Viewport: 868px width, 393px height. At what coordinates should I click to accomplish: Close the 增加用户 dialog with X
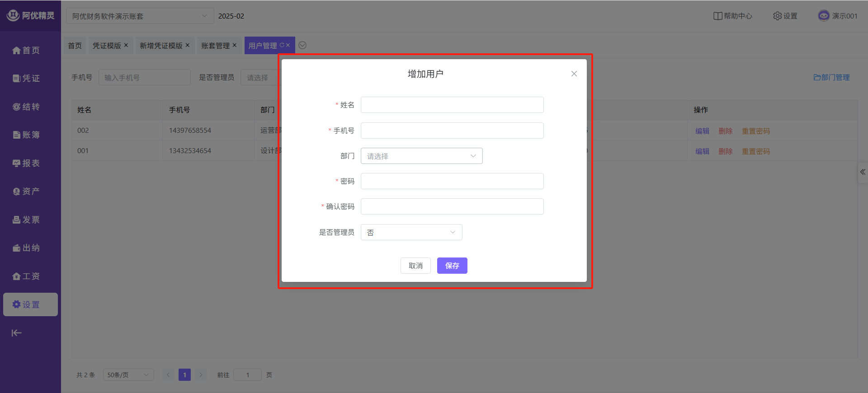pyautogui.click(x=574, y=74)
